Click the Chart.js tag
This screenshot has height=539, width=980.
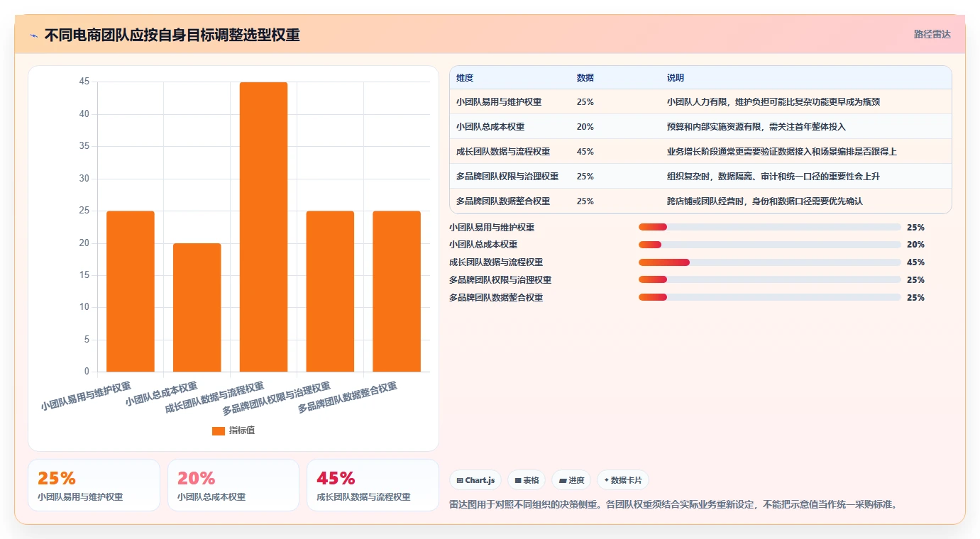pyautogui.click(x=475, y=480)
